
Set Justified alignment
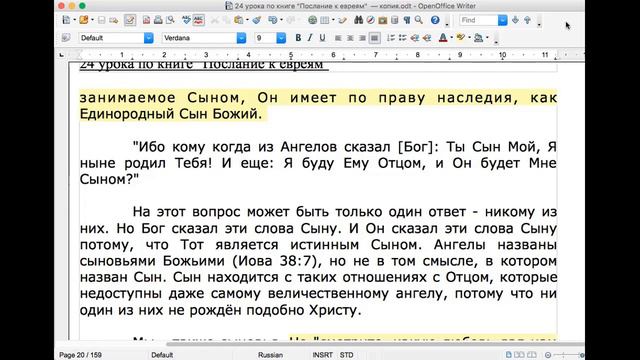(374, 38)
